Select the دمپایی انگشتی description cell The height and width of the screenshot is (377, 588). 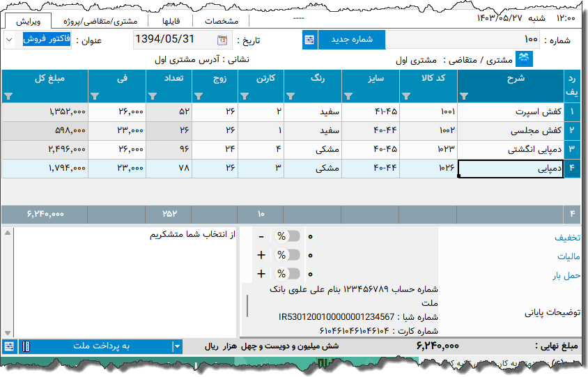tap(511, 149)
